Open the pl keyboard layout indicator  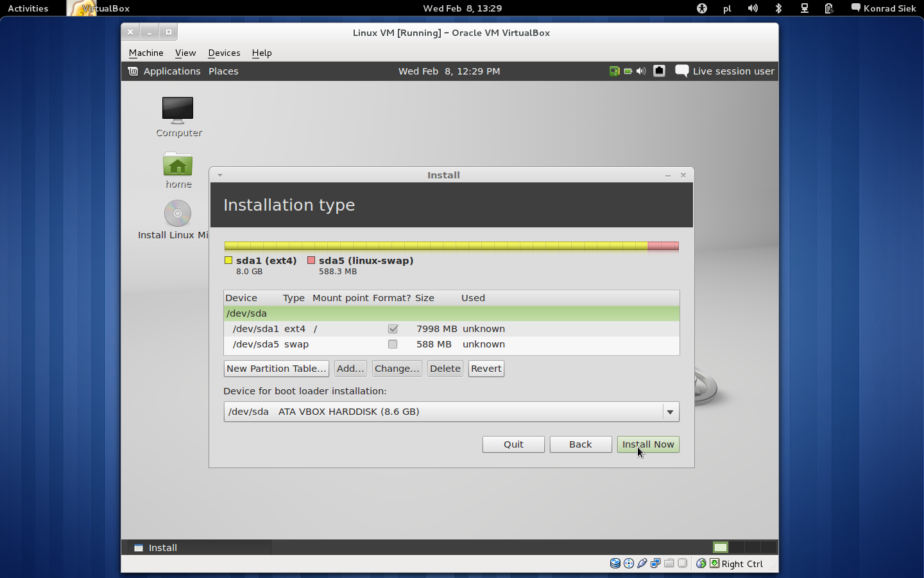[727, 8]
